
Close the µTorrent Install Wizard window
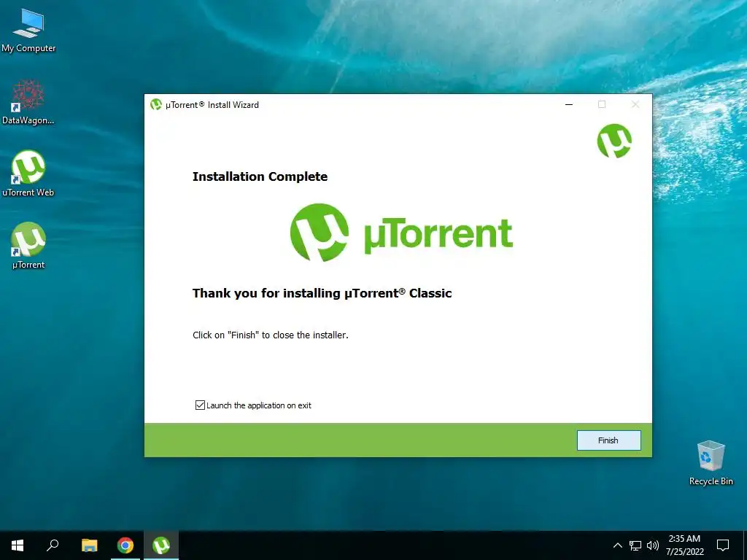(x=635, y=105)
